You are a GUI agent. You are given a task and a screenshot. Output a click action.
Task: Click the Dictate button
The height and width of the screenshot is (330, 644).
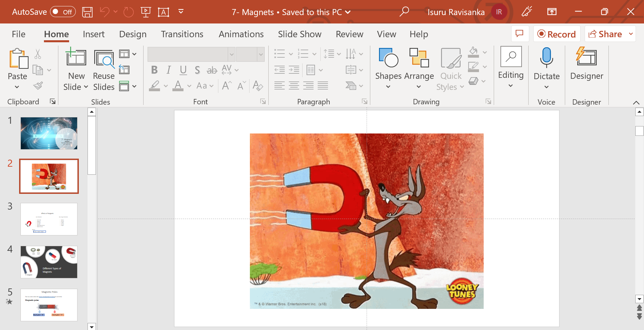[546, 68]
